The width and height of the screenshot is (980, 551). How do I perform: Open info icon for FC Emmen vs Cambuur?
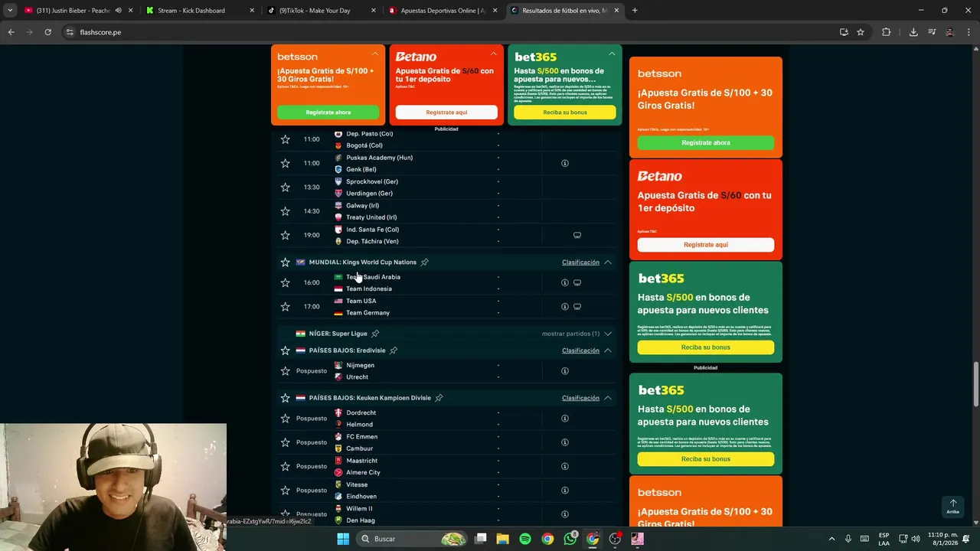(565, 442)
